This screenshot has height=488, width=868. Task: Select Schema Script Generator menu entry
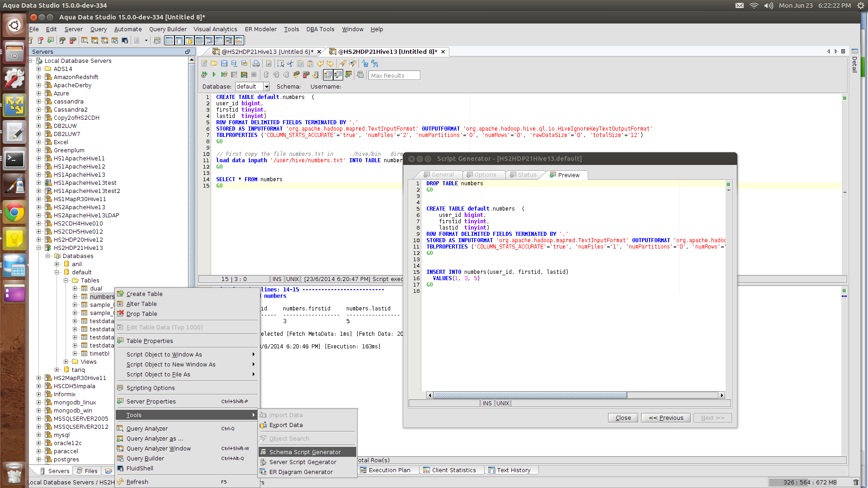(305, 452)
